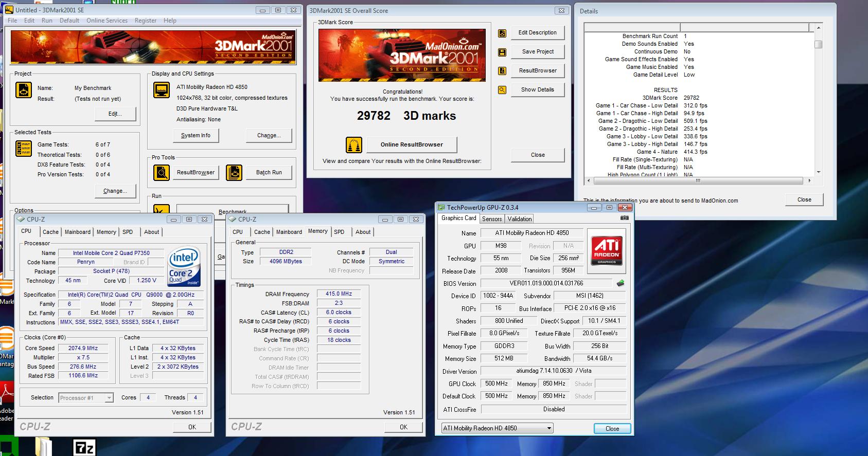Viewport: 868px width, 456px height.
Task: Click the Details scrollbar down arrow
Action: coord(818,173)
